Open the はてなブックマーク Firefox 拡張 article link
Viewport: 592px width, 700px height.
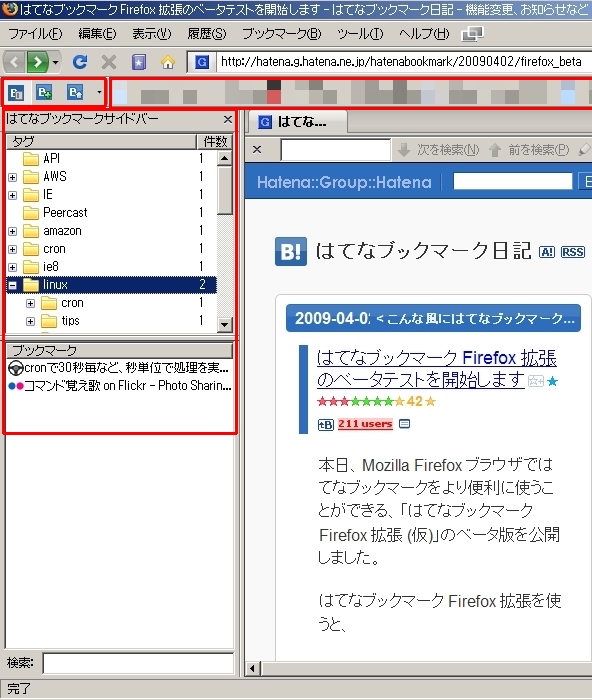(x=437, y=369)
